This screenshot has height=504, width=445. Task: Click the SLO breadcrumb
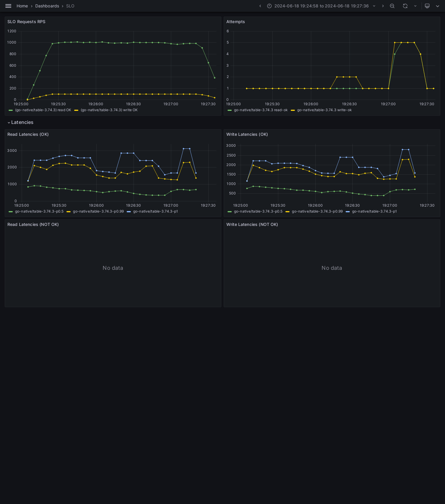click(x=70, y=6)
